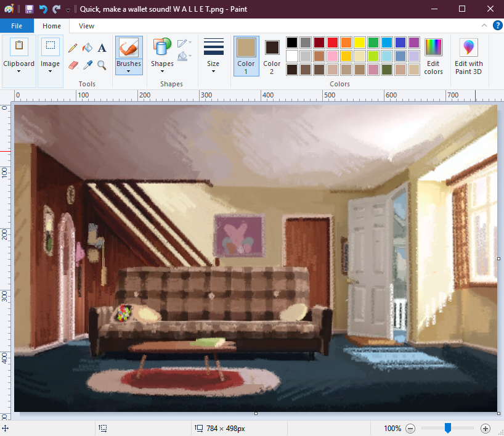This screenshot has width=504, height=436.
Task: Click the cursor position icon in status bar
Action: 5,428
